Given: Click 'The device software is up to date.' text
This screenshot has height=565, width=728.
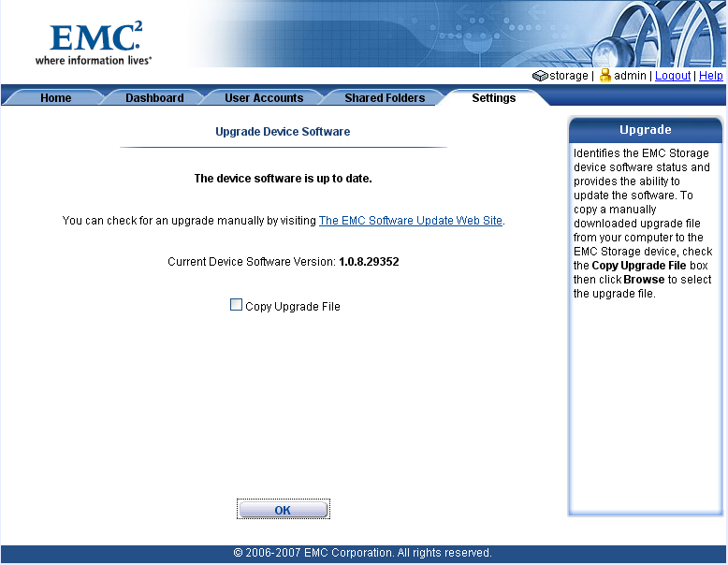Looking at the screenshot, I should 284,179.
